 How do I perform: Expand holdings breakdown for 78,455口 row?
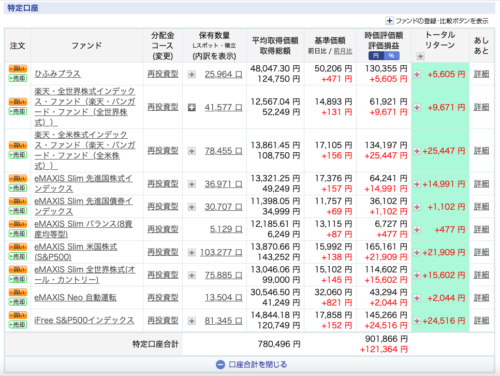192,151
